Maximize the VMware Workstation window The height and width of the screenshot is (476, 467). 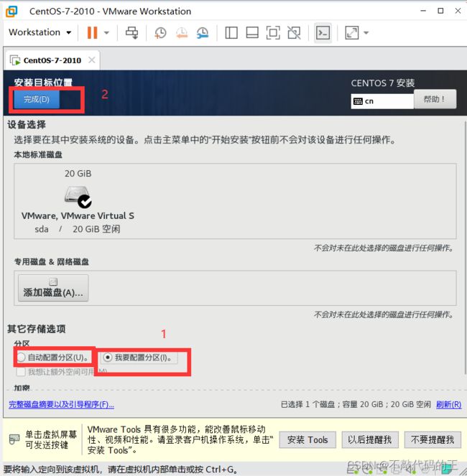pyautogui.click(x=440, y=11)
